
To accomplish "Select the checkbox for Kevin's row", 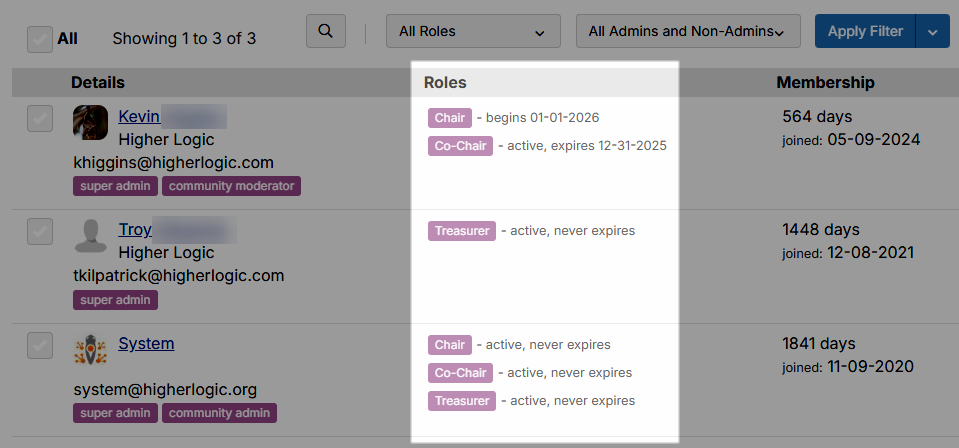I will pyautogui.click(x=40, y=119).
